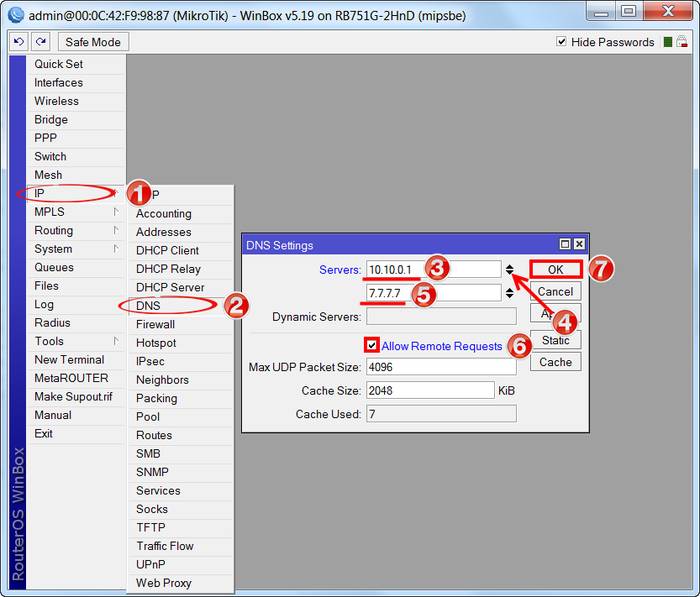Click the Redo arrow icon in toolbar
The width and height of the screenshot is (700, 597).
40,42
